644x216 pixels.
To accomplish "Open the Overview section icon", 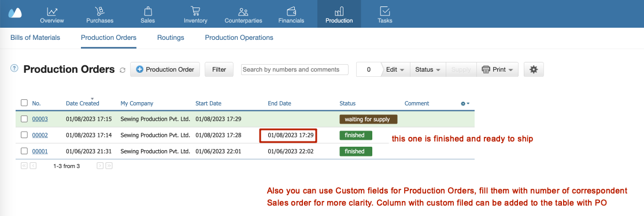I will point(52,11).
